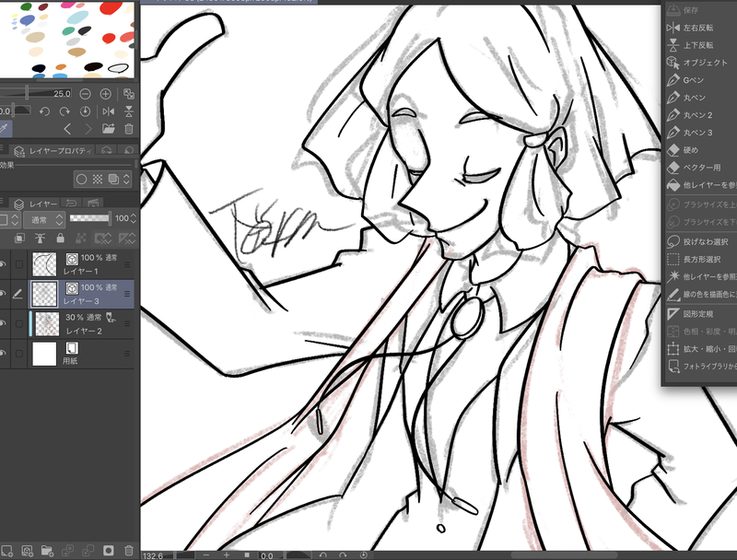Click the tone effect checkered icon
This screenshot has height=560, width=737.
click(x=98, y=179)
